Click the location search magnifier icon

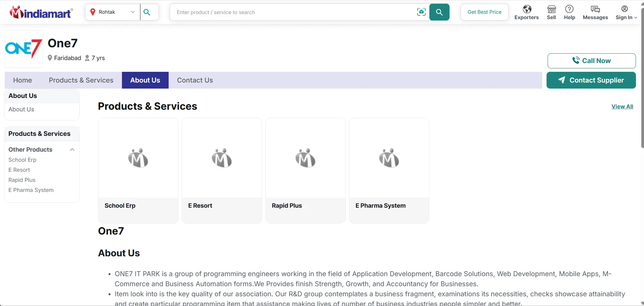(147, 12)
